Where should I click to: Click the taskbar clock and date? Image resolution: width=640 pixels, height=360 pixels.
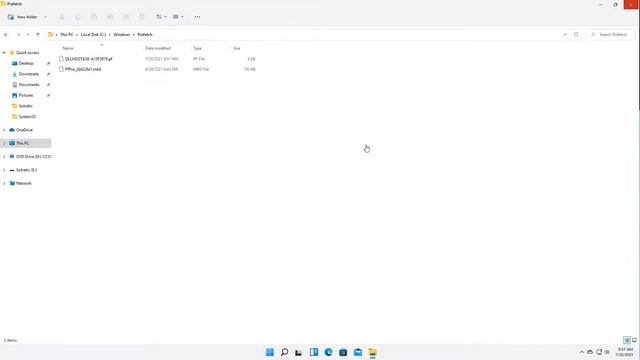pyautogui.click(x=625, y=352)
